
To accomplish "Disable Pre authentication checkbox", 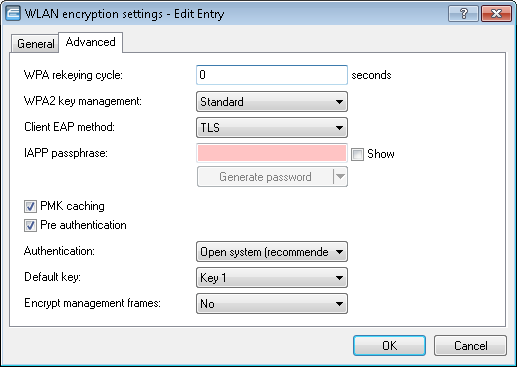I will click(30, 226).
